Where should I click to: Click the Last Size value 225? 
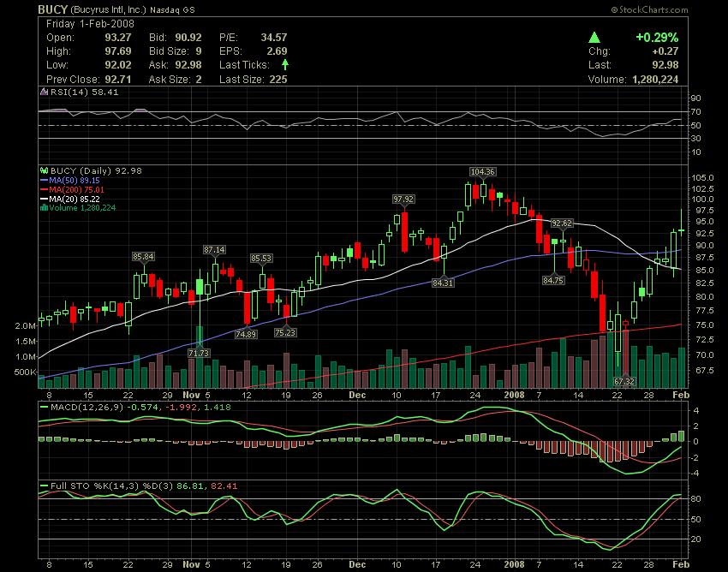(x=278, y=79)
